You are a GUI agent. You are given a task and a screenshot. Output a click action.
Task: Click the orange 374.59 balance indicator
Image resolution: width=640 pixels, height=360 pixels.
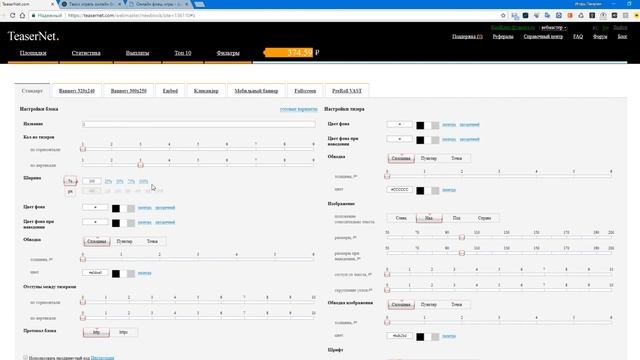(289, 53)
